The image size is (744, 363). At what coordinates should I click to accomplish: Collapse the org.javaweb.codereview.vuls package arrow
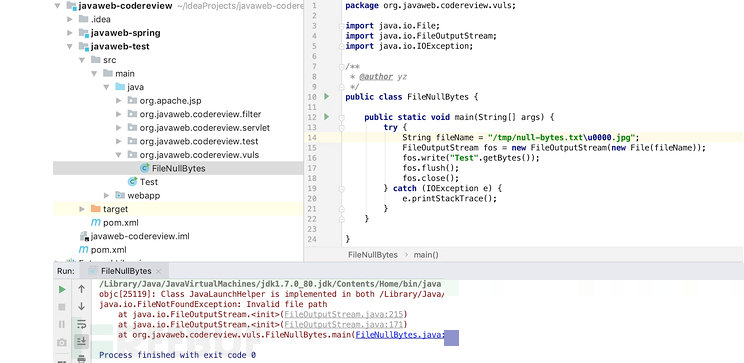(119, 155)
